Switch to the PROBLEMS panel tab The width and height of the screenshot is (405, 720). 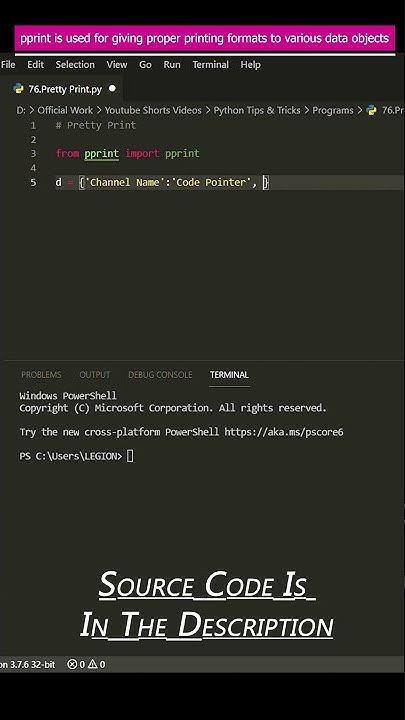point(41,375)
